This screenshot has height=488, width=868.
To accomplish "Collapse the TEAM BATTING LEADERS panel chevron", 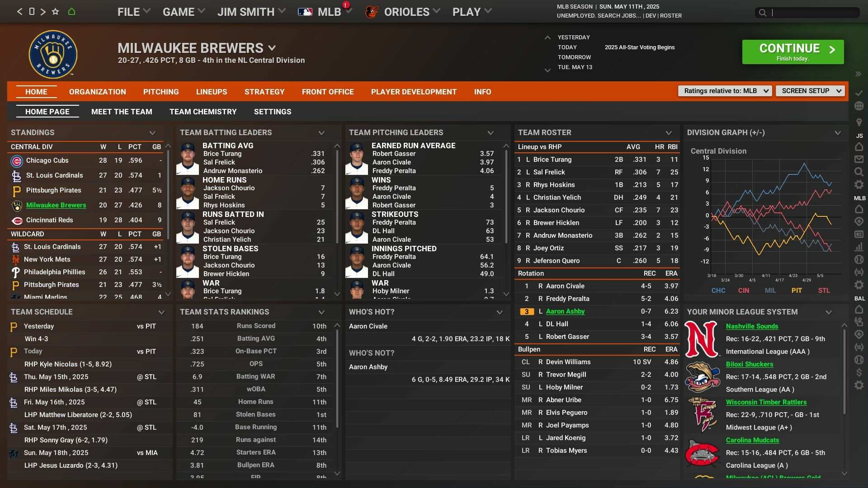I will (321, 133).
